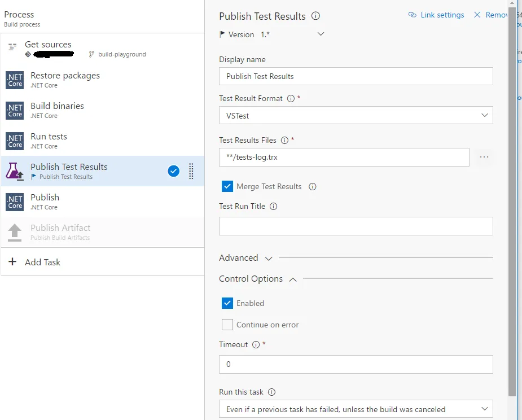
Task: Click the info icon next to Test Result Format
Action: pyautogui.click(x=291, y=99)
